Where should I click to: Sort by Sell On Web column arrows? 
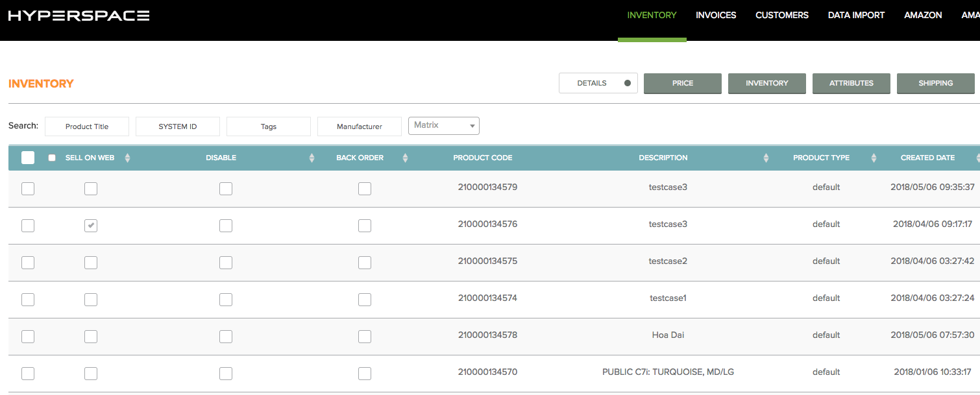[127, 158]
